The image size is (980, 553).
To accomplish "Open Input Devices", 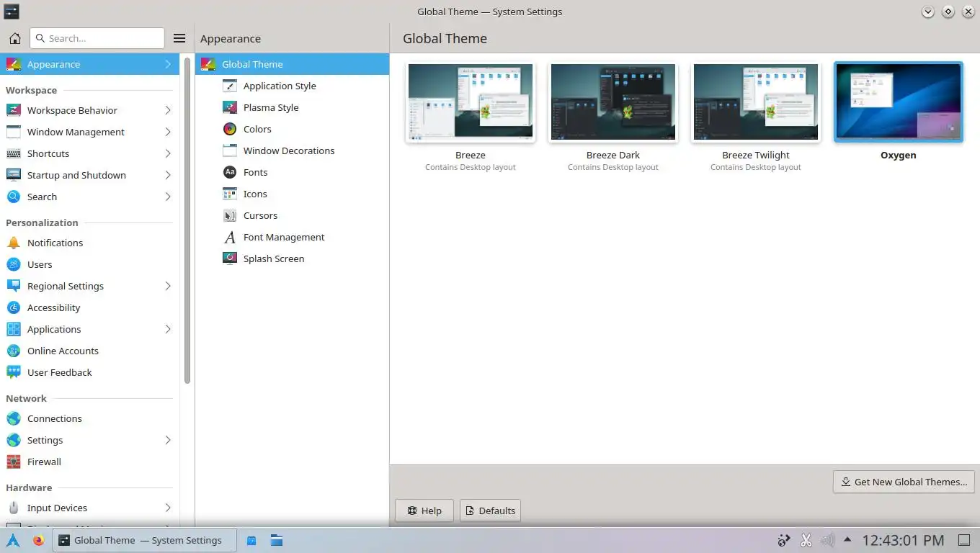I will click(x=89, y=508).
